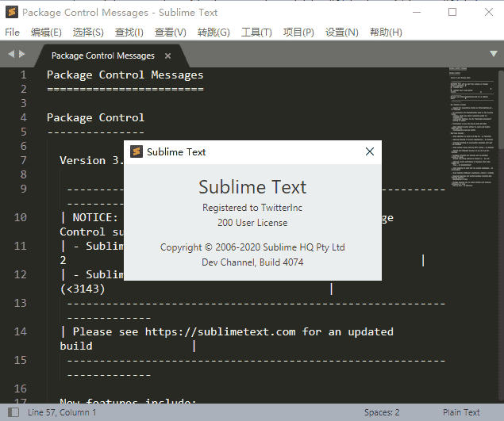Image resolution: width=504 pixels, height=421 pixels.
Task: Open the tab list dropdown arrow
Action: pos(494,54)
